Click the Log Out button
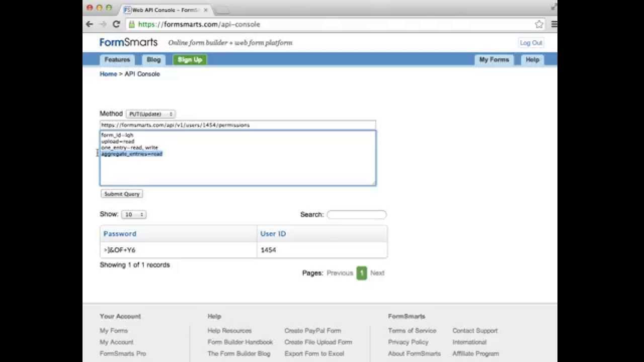Viewport: 644px width, 362px height. 531,43
